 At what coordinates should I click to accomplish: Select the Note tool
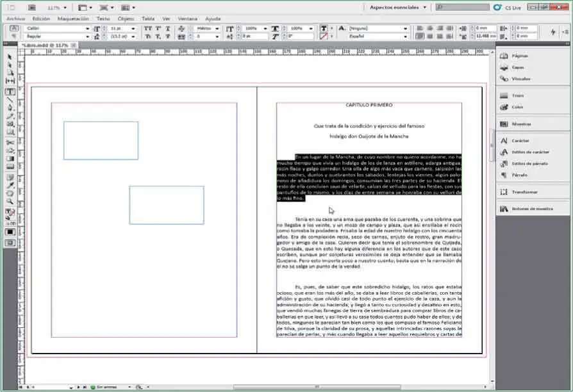tap(10, 177)
